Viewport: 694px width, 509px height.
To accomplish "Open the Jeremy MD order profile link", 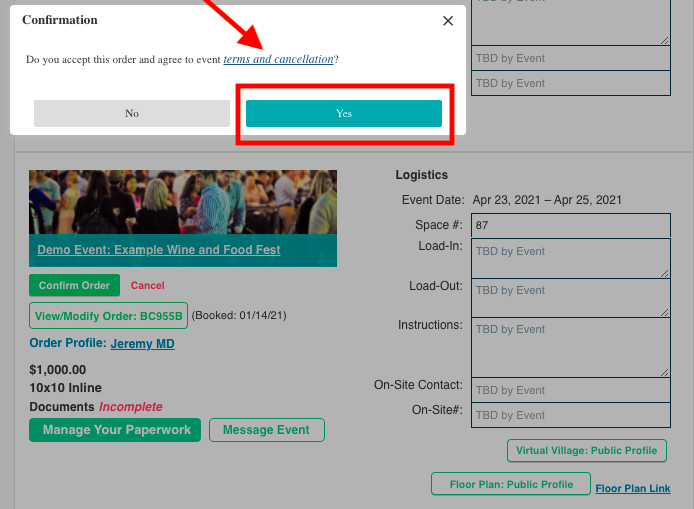I will click(143, 343).
